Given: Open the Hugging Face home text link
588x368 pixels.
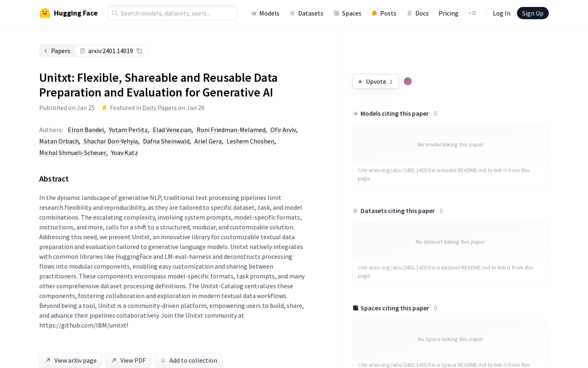Looking at the screenshot, I should pyautogui.click(x=76, y=13).
